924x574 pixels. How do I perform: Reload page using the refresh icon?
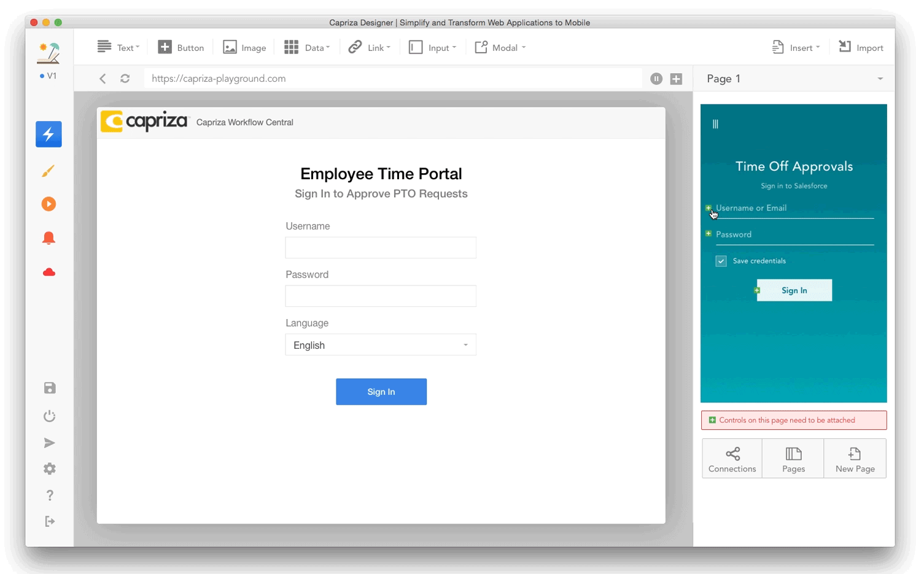(125, 79)
